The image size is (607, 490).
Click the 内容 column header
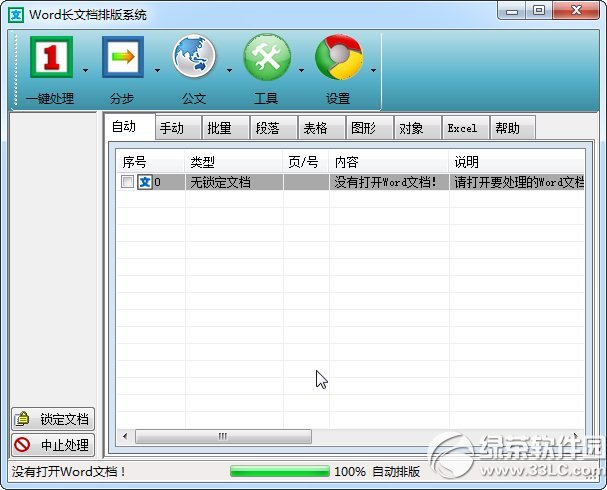[389, 161]
